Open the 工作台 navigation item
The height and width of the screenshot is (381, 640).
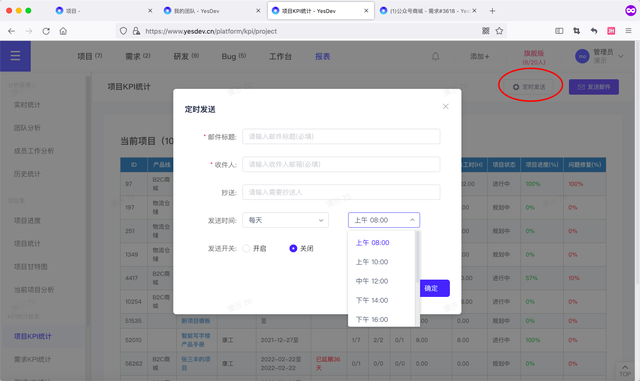(x=280, y=56)
